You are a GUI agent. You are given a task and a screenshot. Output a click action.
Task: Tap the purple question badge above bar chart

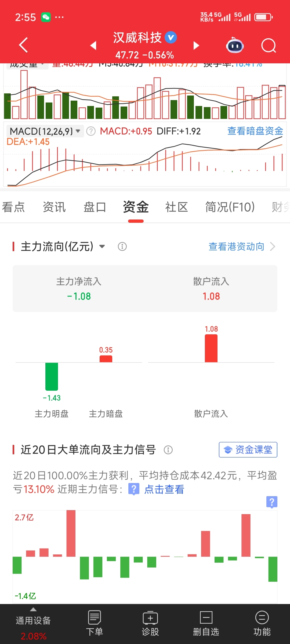tap(272, 502)
